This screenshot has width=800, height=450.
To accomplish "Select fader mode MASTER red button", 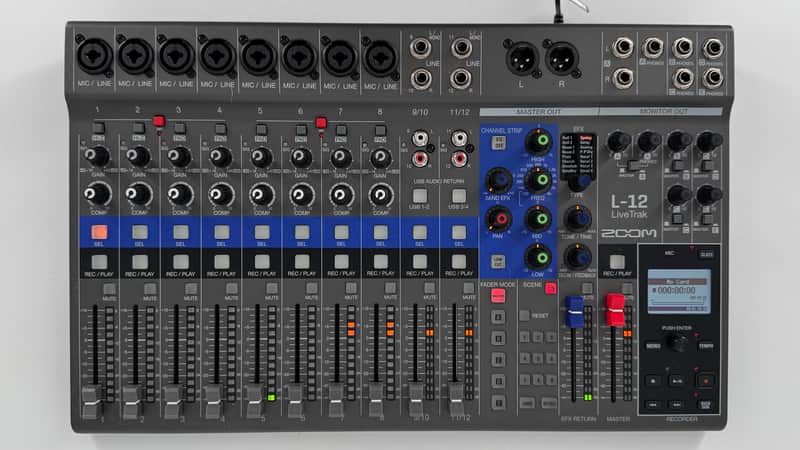I will coord(498,296).
